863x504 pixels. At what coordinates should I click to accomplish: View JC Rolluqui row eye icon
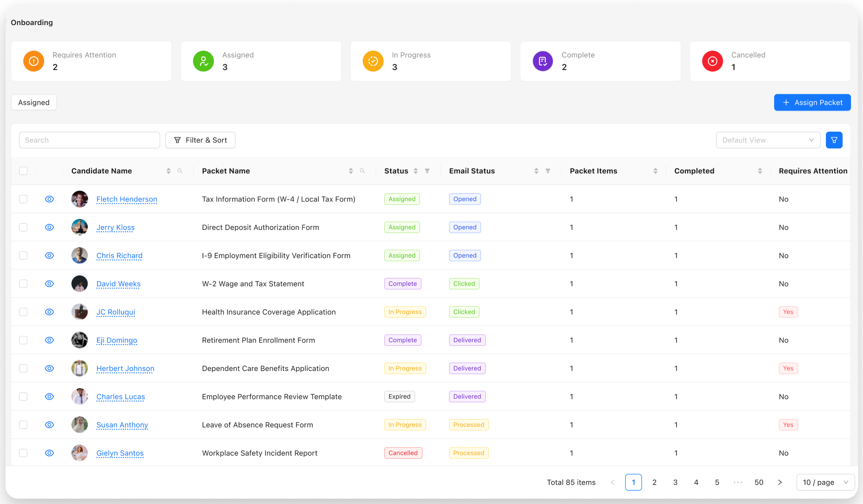[x=49, y=312]
